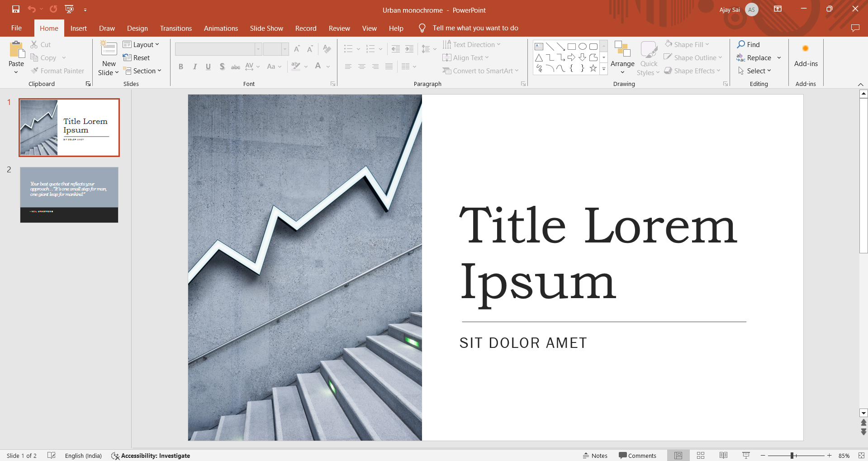Viewport: 868px width, 461px height.
Task: Click the Redo (repeat) icon
Action: pos(53,9)
